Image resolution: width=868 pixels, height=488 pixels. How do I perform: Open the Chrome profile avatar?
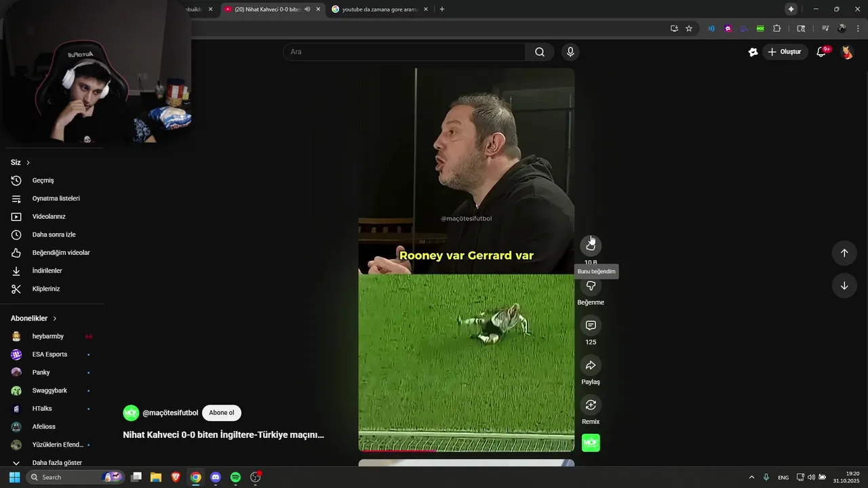coord(842,28)
